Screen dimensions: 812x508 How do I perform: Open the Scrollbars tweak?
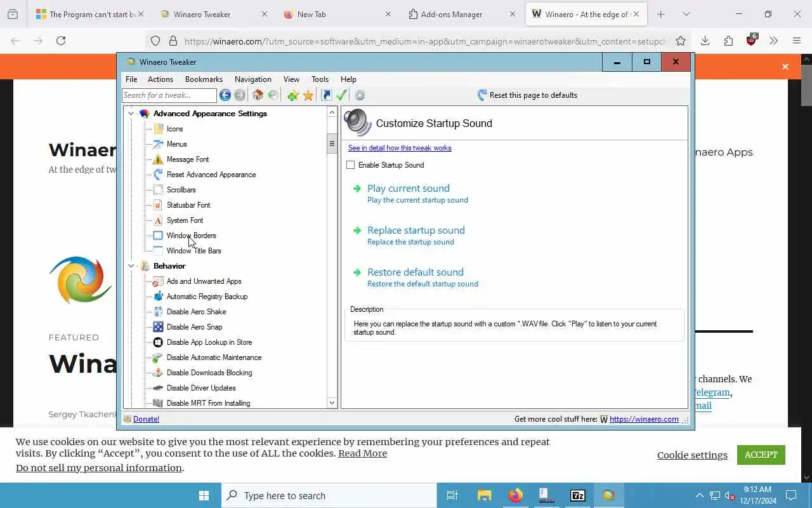(181, 190)
